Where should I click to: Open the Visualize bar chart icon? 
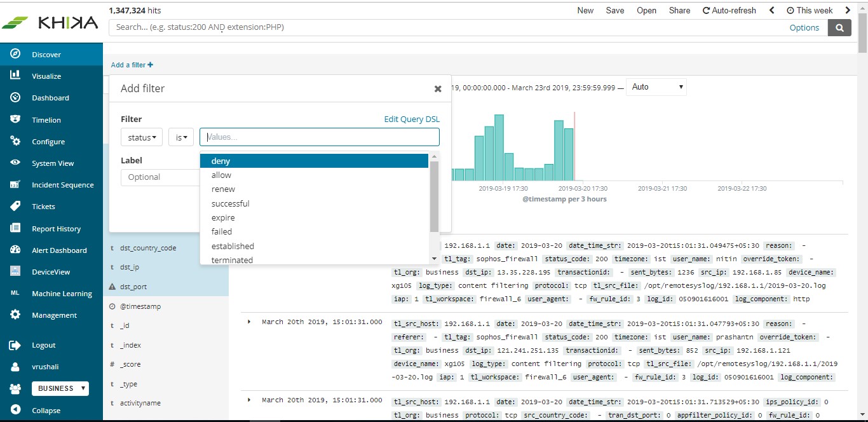pyautogui.click(x=15, y=76)
